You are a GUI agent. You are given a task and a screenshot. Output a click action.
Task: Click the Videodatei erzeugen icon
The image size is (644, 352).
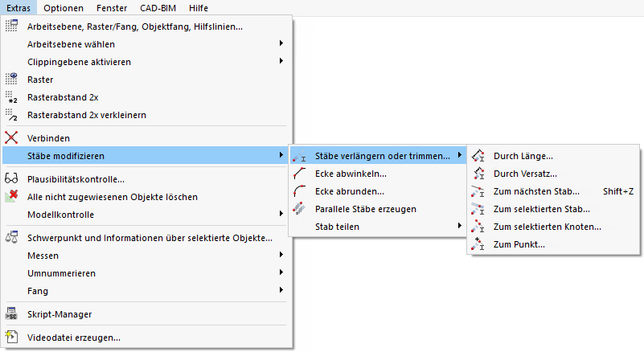pos(11,337)
